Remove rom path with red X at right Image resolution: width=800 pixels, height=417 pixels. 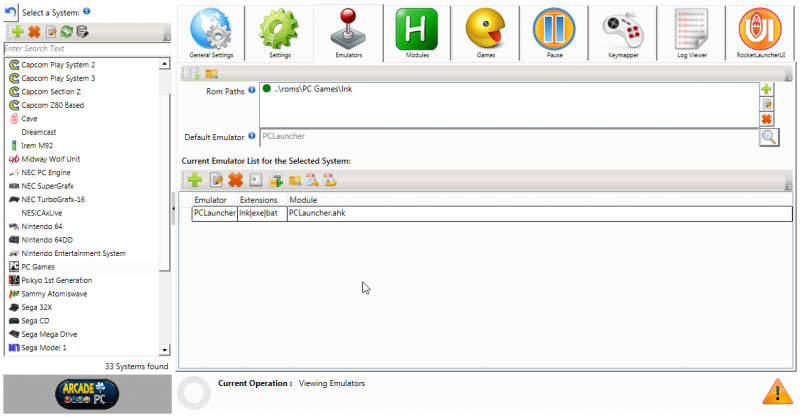click(766, 119)
